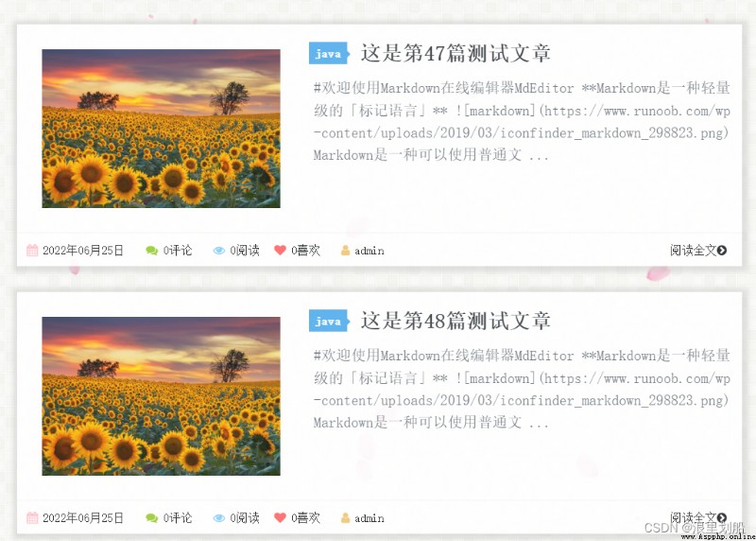
Task: Click 阅读全文 on article 47
Action: pyautogui.click(x=698, y=250)
